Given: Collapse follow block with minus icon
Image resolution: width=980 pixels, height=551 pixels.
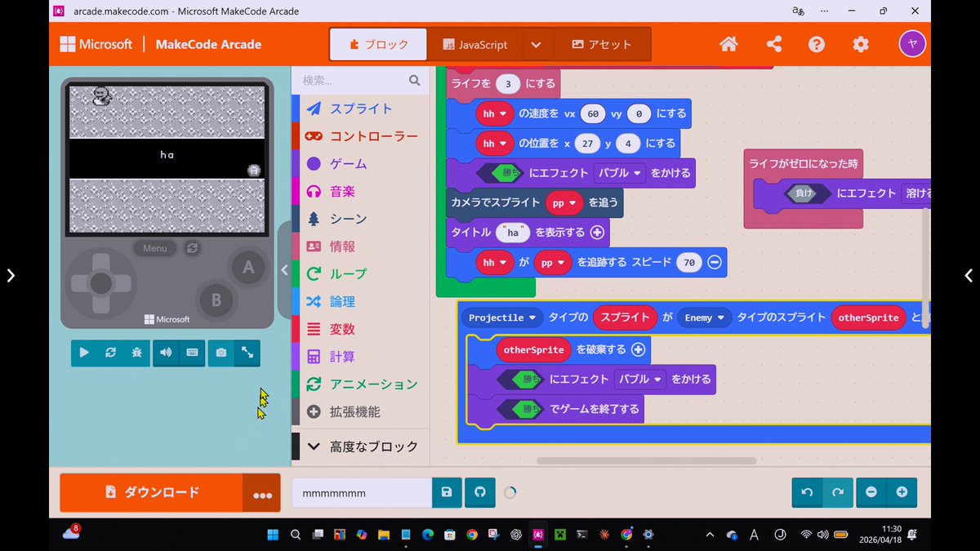Looking at the screenshot, I should click(x=714, y=262).
